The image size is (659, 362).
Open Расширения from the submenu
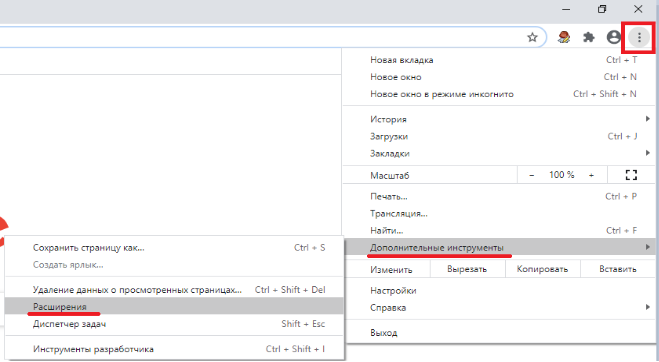(174, 306)
